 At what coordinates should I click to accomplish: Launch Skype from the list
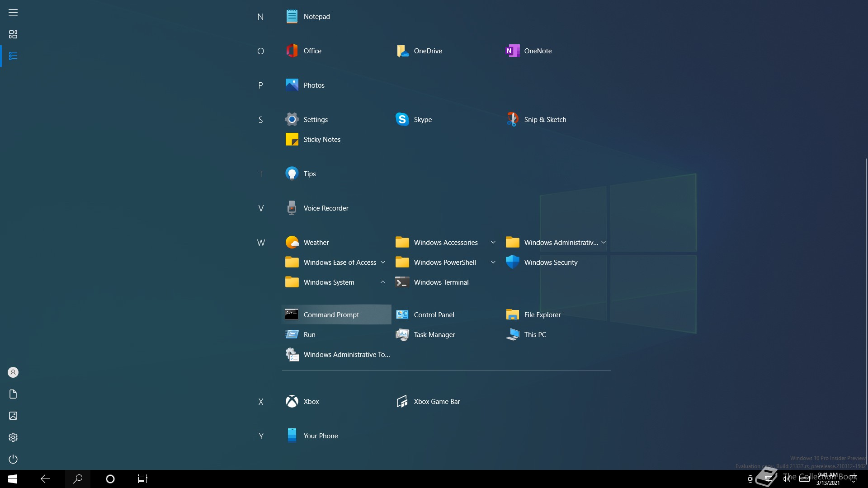(402, 120)
